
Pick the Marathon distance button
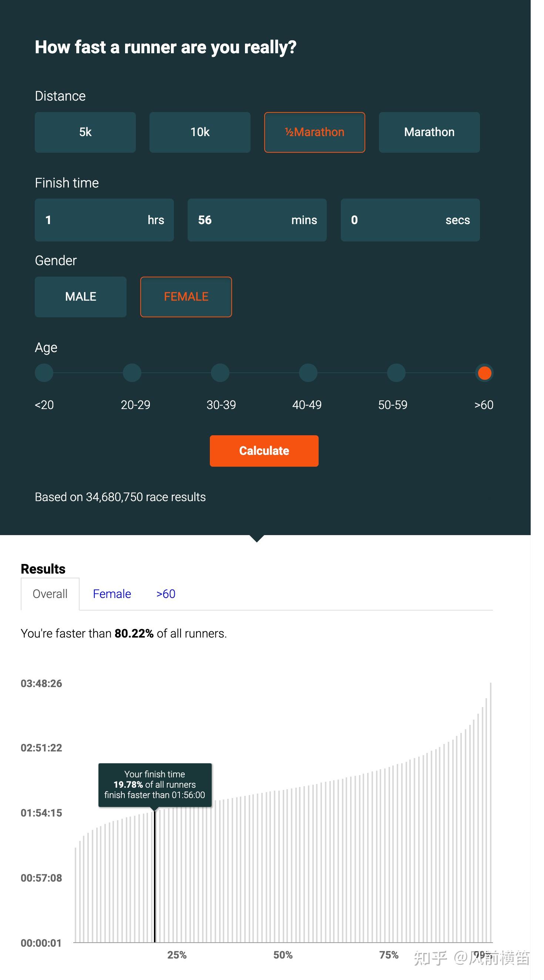point(429,132)
